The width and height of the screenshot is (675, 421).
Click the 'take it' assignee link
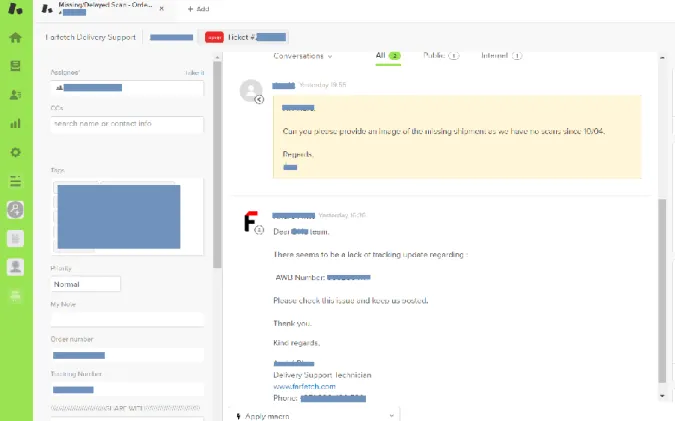(195, 73)
